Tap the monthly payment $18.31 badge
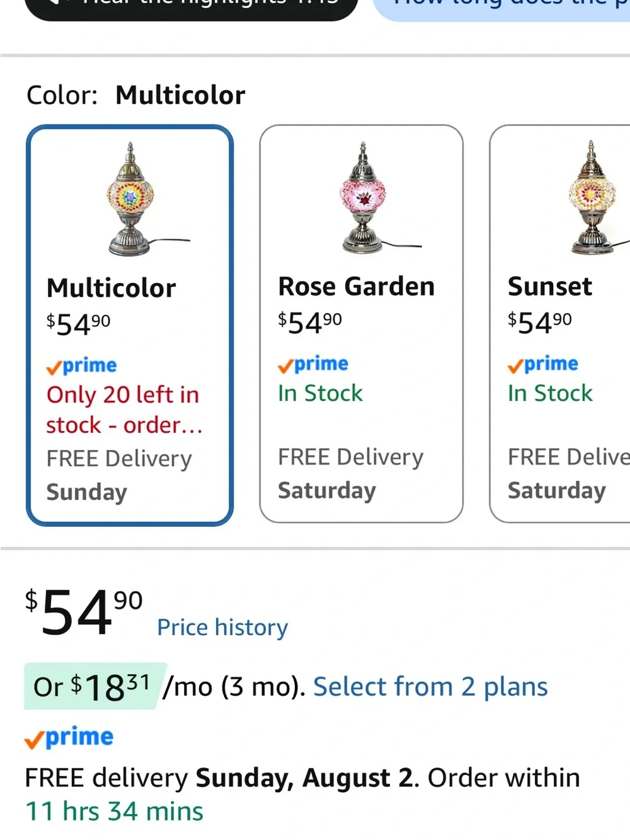Screen dimensions: 630x840 95,686
